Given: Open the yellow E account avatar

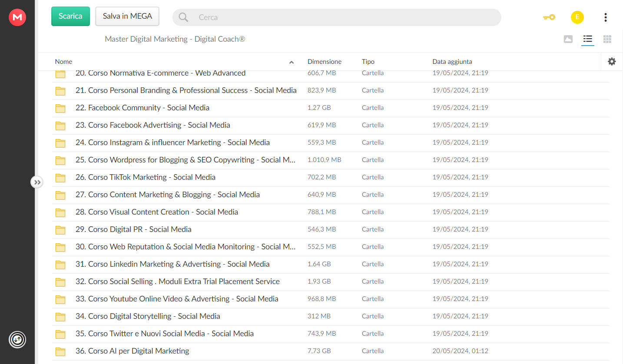Looking at the screenshot, I should [x=577, y=17].
